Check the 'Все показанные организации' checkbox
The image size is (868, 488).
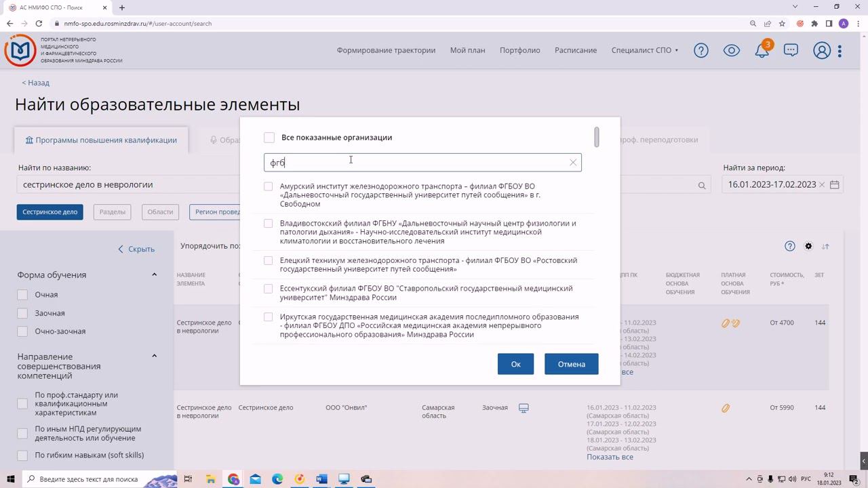tap(269, 138)
